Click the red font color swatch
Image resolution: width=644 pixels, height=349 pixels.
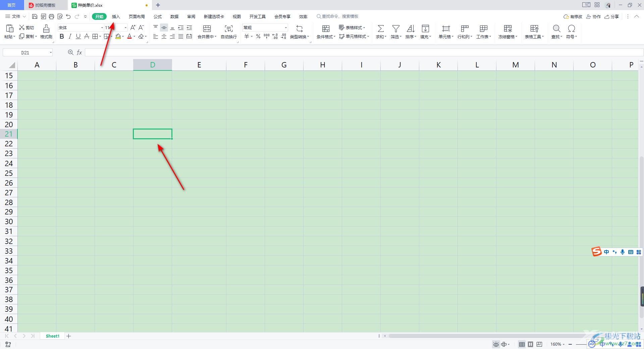(129, 36)
